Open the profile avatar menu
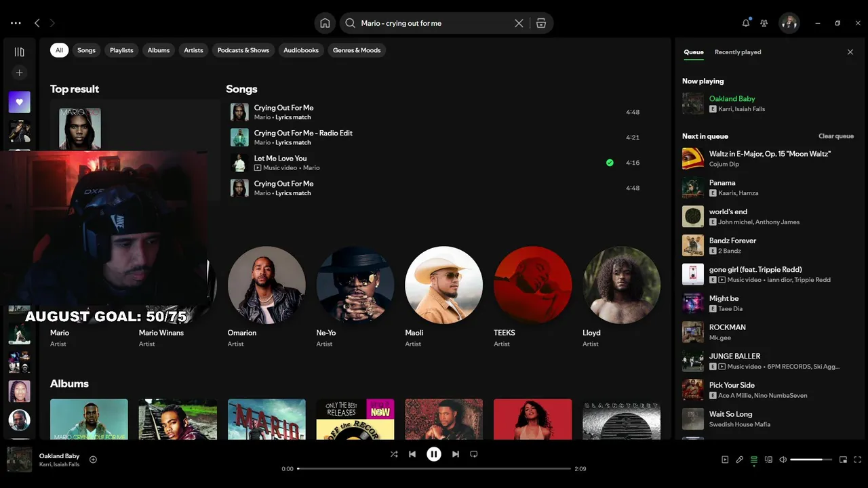The width and height of the screenshot is (868, 488). pos(789,23)
